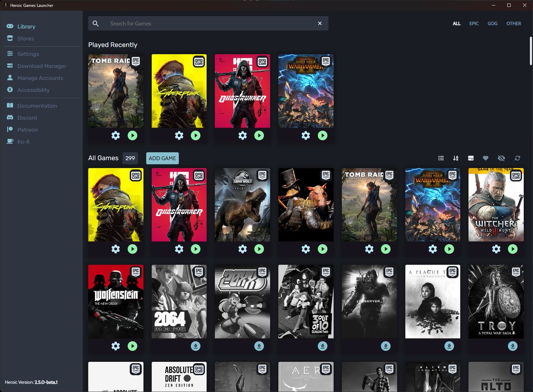Toggle show hidden games eye icon
The image size is (533, 392).
coord(501,158)
